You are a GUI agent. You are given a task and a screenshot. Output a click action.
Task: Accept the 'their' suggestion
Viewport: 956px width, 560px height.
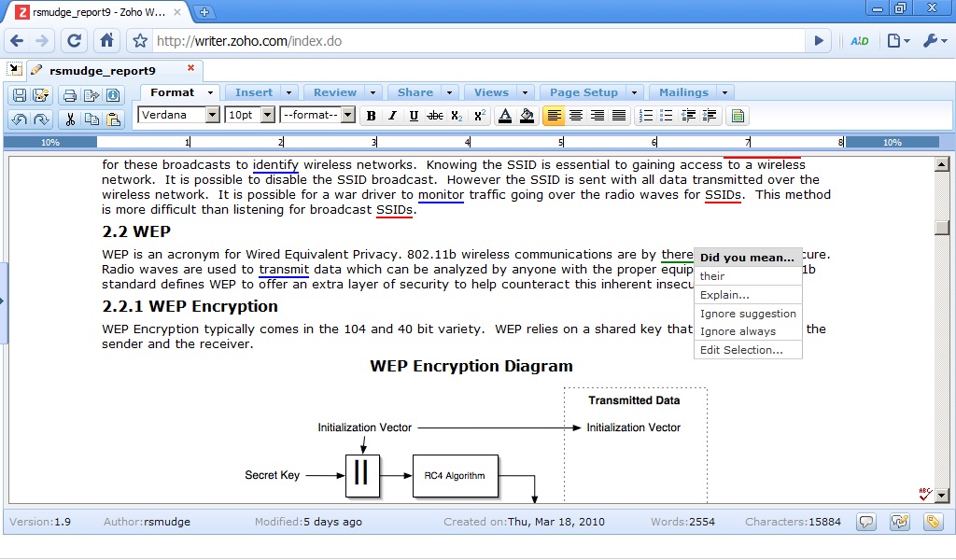click(x=712, y=276)
